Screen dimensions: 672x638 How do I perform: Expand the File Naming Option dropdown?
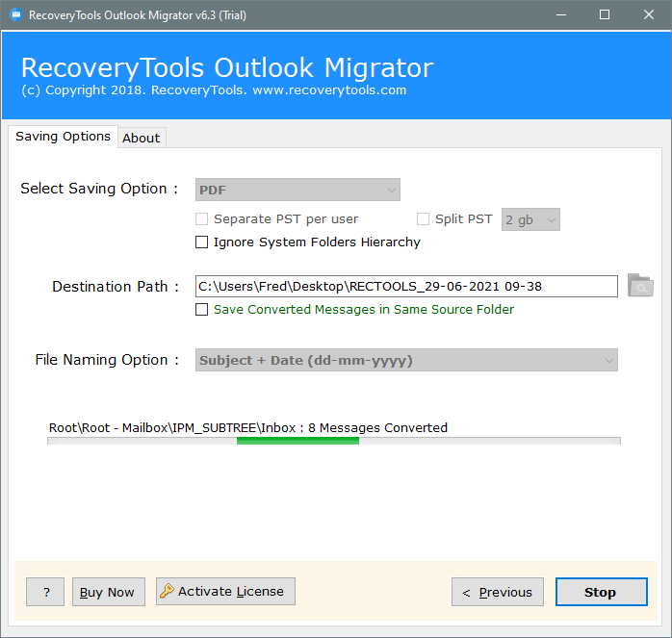406,360
